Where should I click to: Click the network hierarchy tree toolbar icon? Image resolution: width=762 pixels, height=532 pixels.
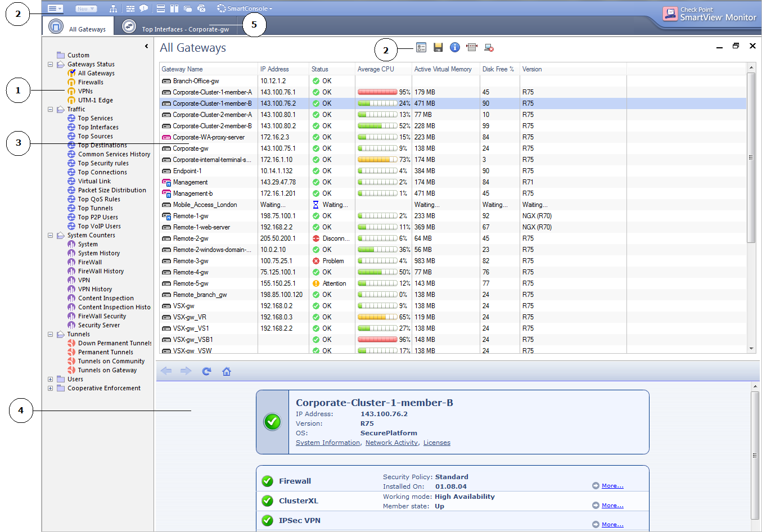113,8
